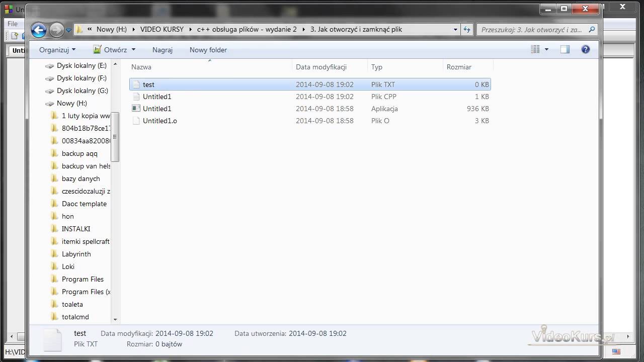Viewport: 644px width, 362px height.
Task: Click the Otwórz button
Action: click(x=110, y=50)
